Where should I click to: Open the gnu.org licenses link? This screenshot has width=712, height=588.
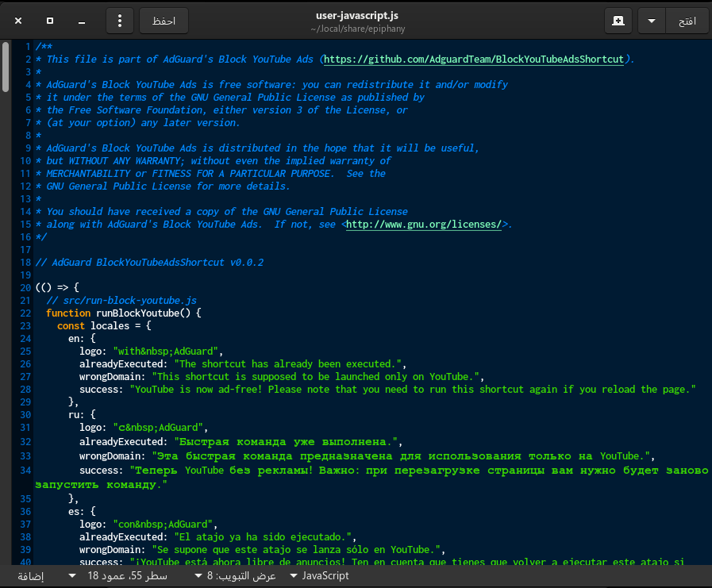425,225
